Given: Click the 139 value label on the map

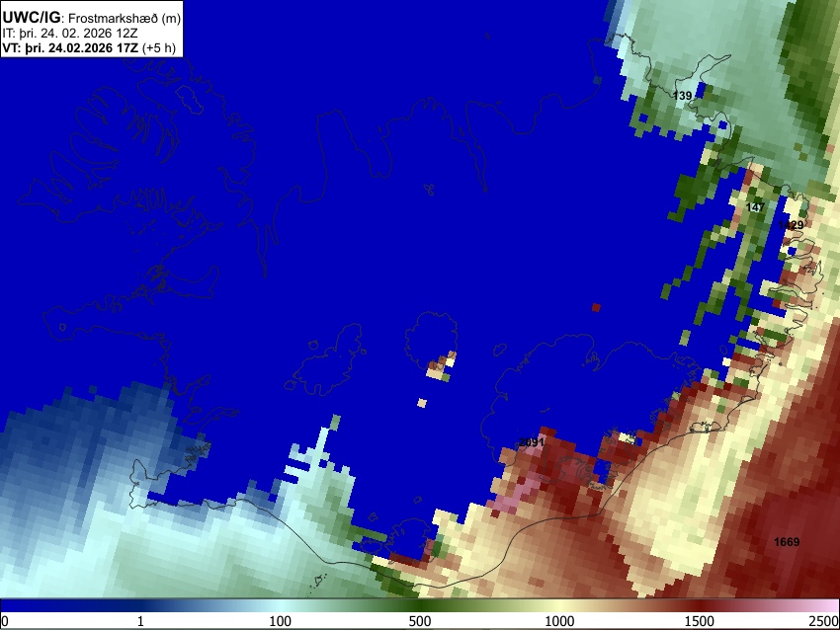Looking at the screenshot, I should 682,95.
